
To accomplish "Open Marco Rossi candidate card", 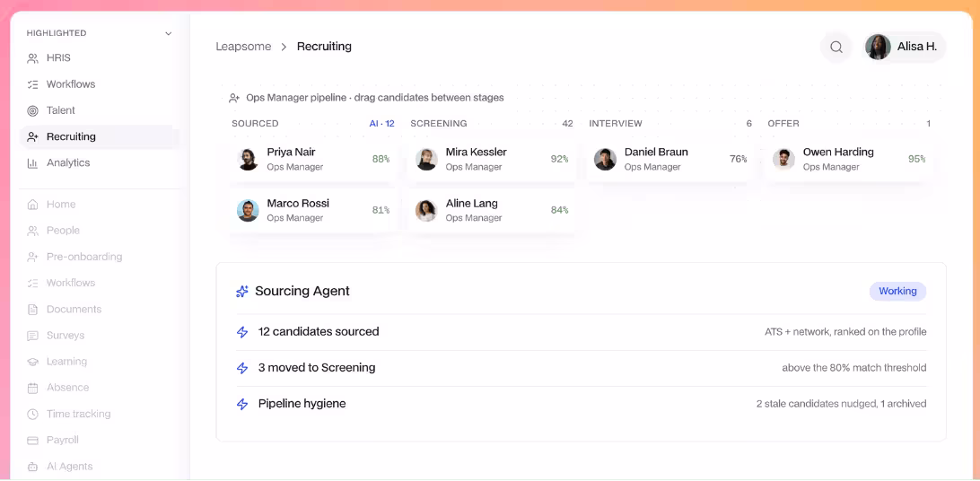I will click(312, 211).
